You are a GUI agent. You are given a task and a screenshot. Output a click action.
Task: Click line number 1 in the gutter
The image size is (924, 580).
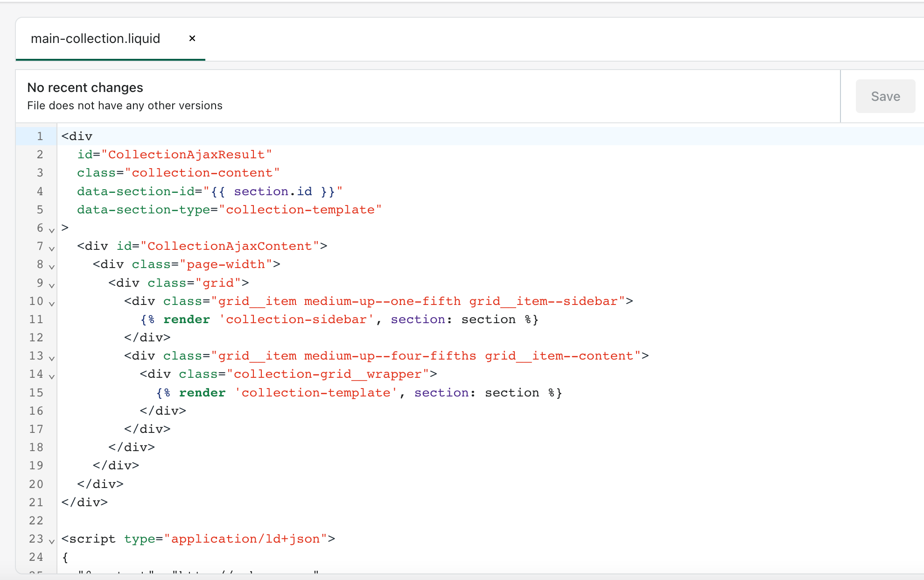tap(40, 136)
